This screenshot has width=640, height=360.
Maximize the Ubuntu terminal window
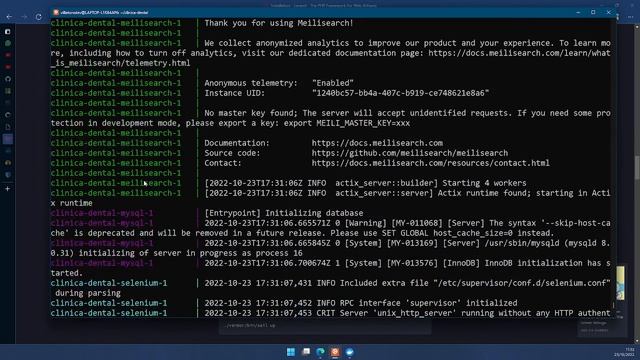pyautogui.click(x=593, y=13)
